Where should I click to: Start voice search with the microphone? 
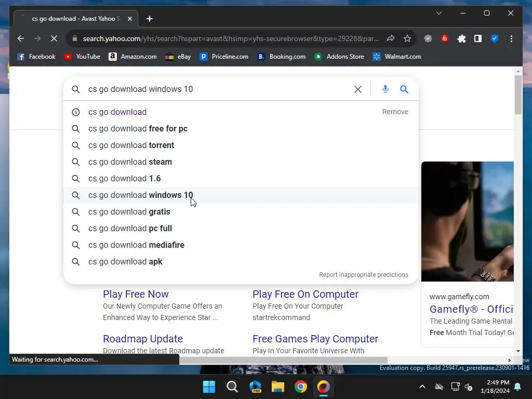385,89
